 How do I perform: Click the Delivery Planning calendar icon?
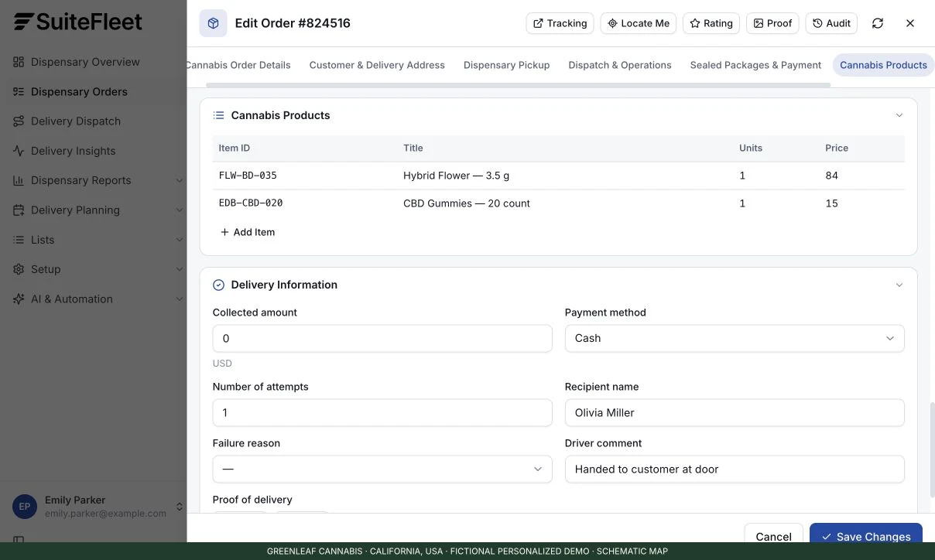click(x=19, y=210)
